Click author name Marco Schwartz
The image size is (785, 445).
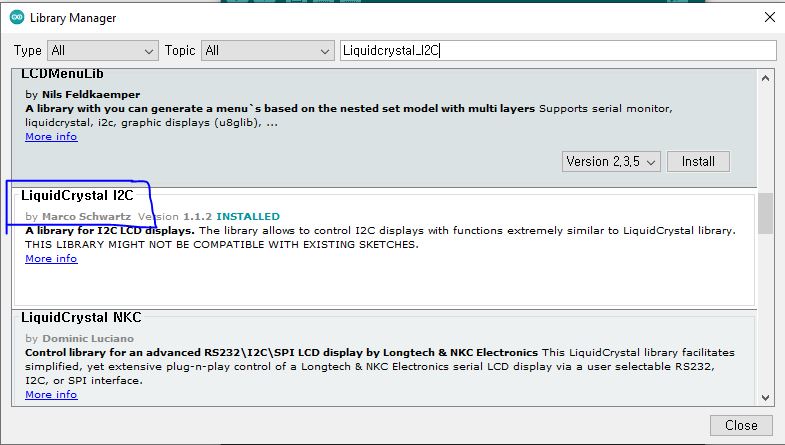(86, 217)
